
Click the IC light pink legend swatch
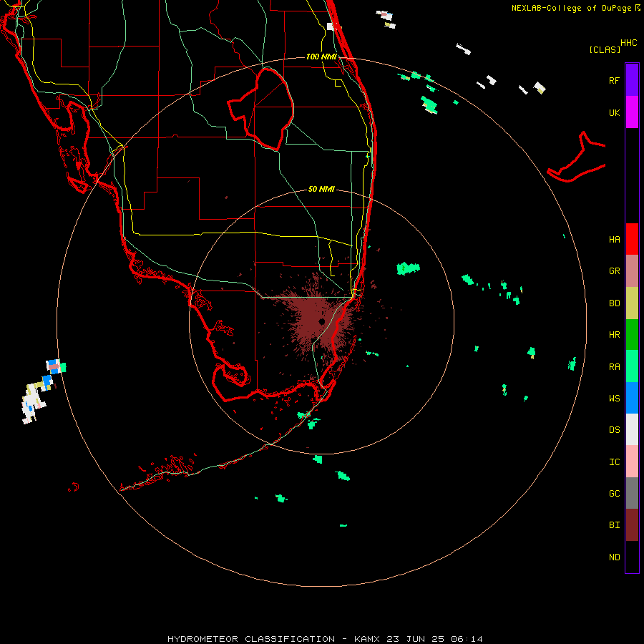(x=632, y=462)
